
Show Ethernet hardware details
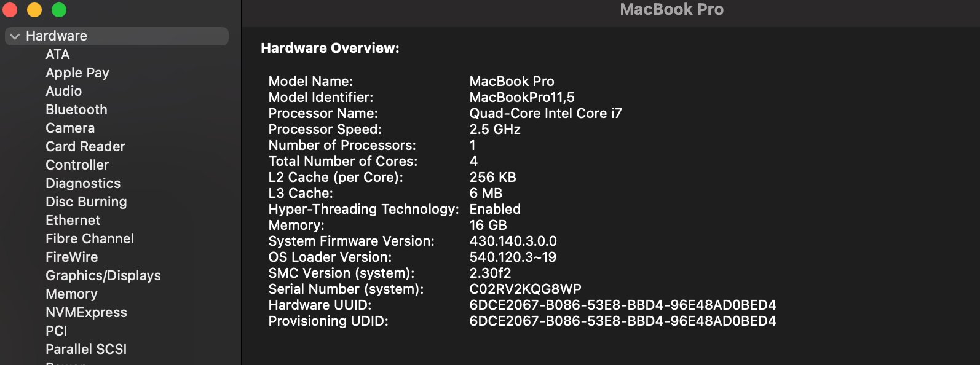(73, 221)
